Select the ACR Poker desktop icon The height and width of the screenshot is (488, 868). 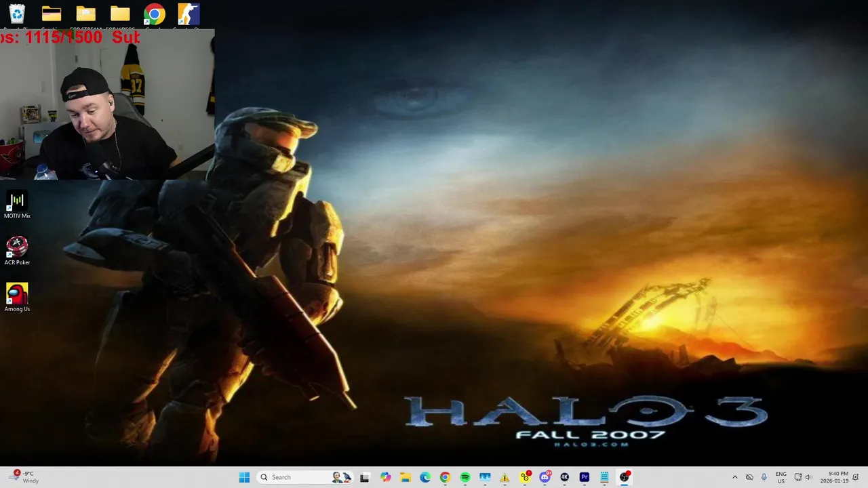coord(17,251)
